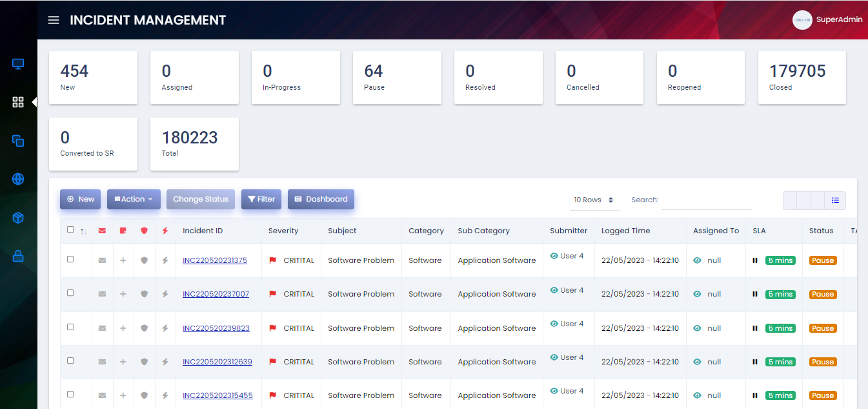Show the Assigned incidents card
868x409 pixels.
[194, 78]
